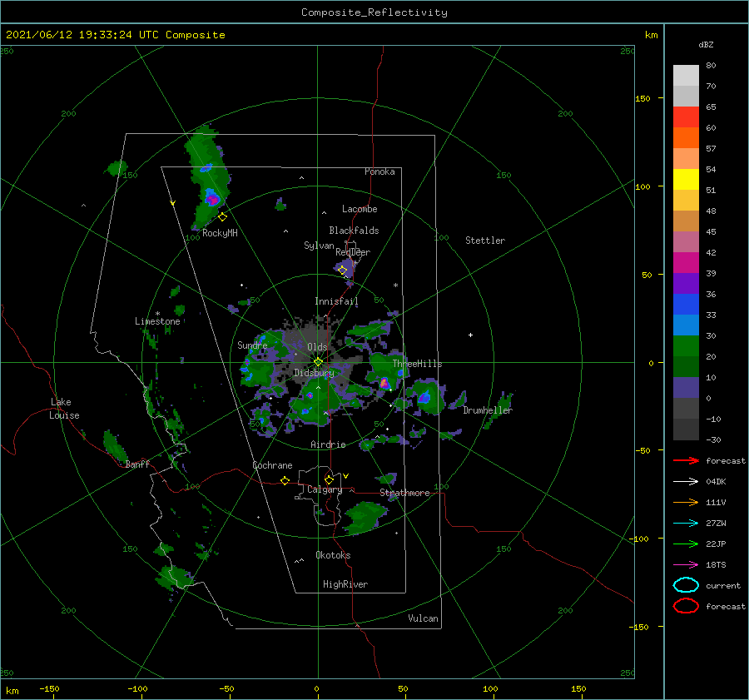Click the purple storm cell north of RockyMH
The width and height of the screenshot is (749, 700).
click(212, 198)
